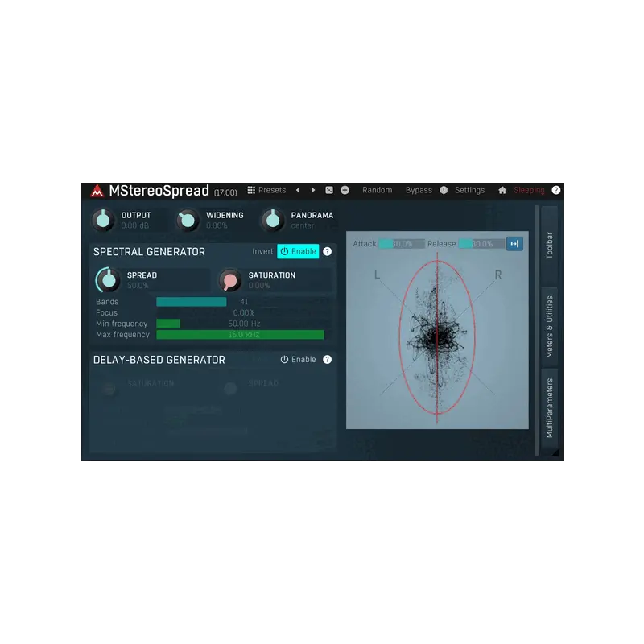This screenshot has height=644, width=644.
Task: Open the top-right help question mark
Action: point(556,190)
